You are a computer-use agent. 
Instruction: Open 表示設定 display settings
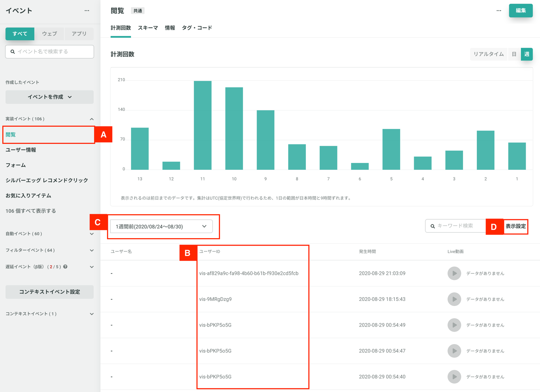click(x=515, y=226)
